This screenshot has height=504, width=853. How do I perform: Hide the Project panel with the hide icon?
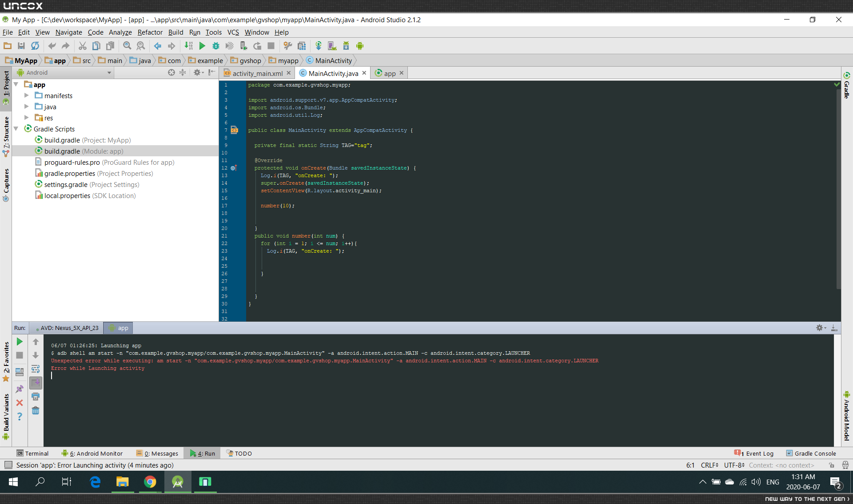click(x=212, y=72)
